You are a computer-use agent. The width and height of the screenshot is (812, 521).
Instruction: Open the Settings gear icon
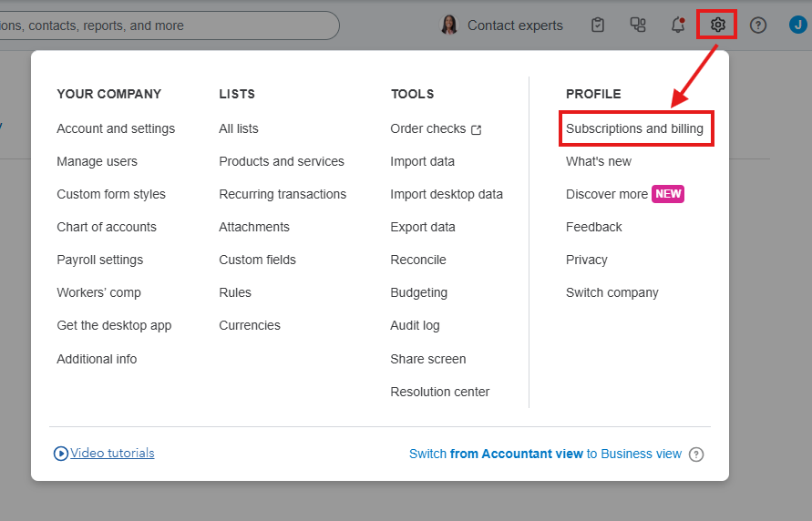click(717, 25)
